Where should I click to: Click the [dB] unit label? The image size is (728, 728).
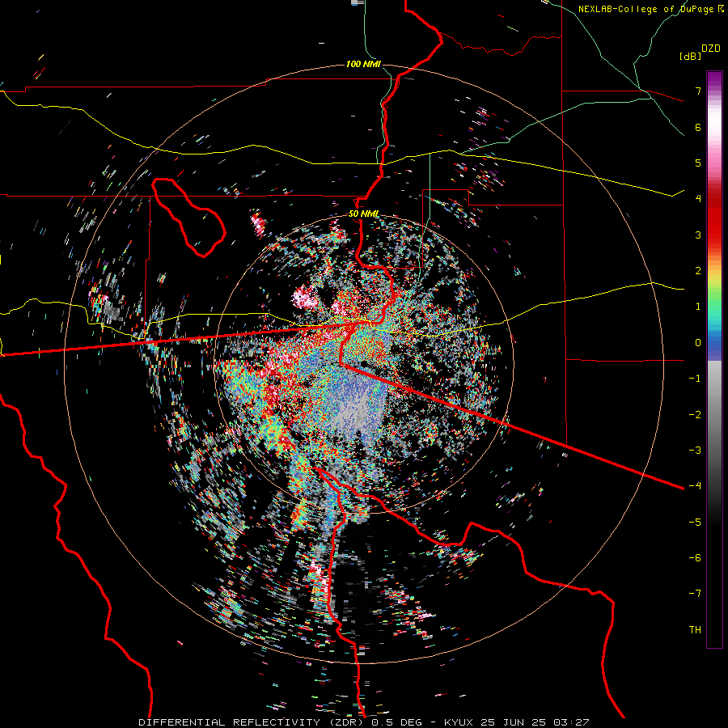tap(690, 56)
